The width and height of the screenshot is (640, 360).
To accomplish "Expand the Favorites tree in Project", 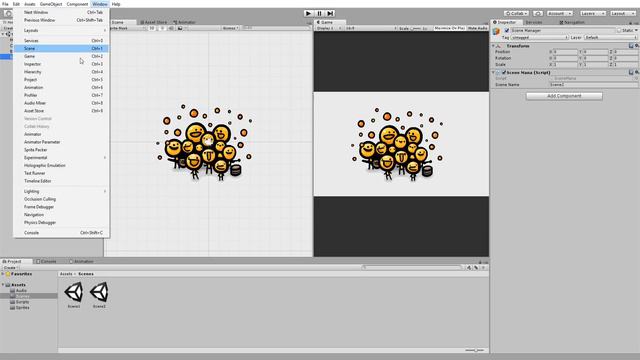I will pyautogui.click(x=3, y=274).
